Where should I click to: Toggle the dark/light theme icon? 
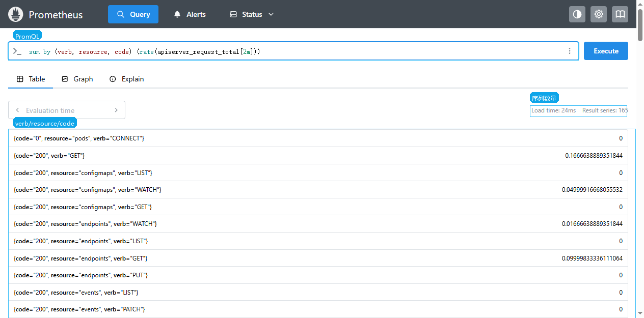point(577,14)
